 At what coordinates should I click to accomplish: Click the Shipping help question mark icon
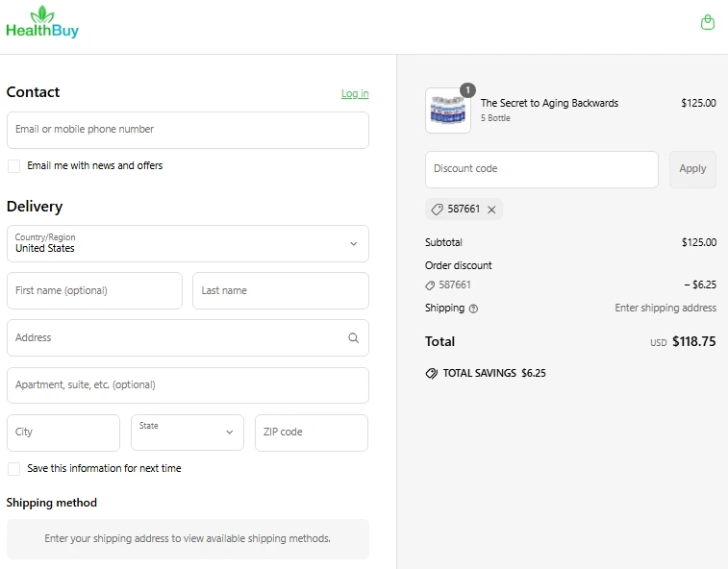coord(473,309)
